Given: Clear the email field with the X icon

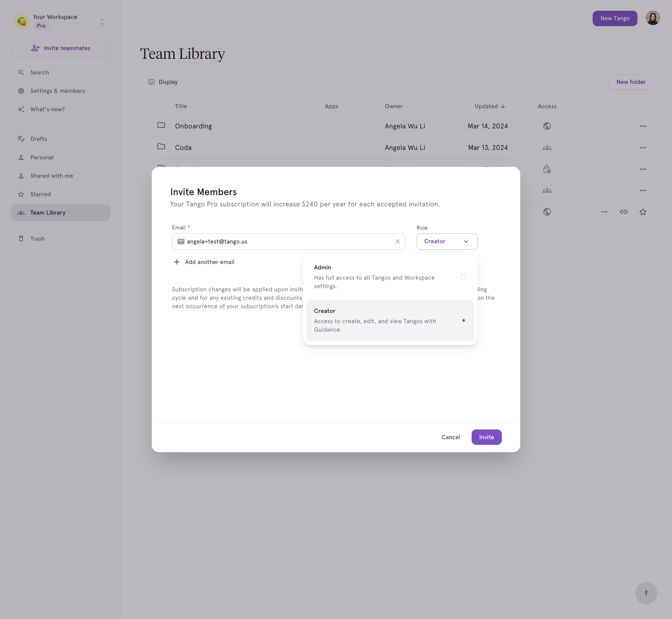Looking at the screenshot, I should point(397,241).
